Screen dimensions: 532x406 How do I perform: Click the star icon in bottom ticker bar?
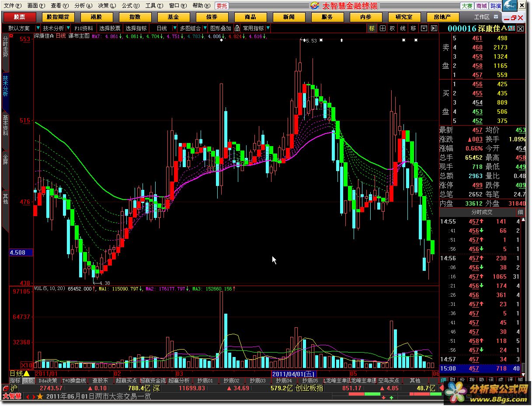coord(40,396)
